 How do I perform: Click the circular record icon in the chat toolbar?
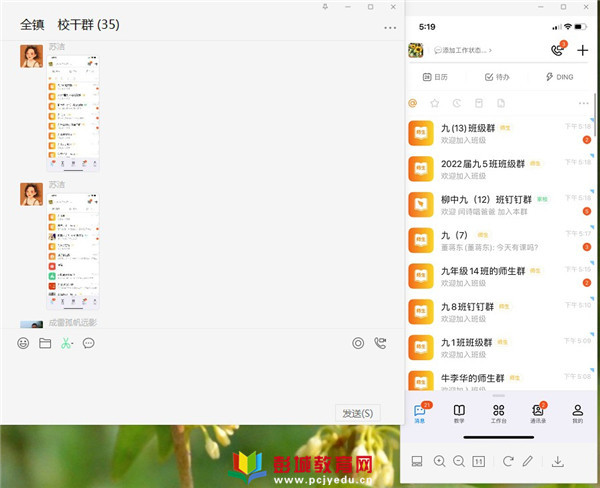[358, 343]
